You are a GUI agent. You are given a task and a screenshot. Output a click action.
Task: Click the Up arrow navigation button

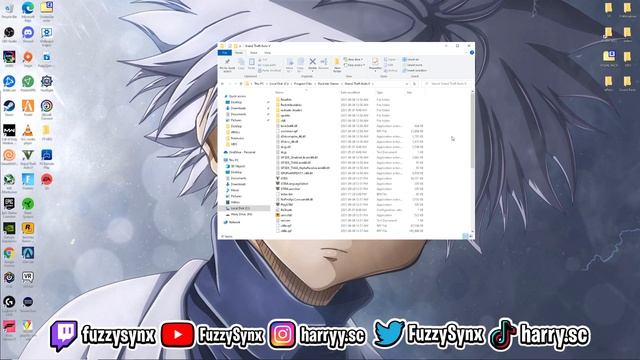(x=241, y=84)
